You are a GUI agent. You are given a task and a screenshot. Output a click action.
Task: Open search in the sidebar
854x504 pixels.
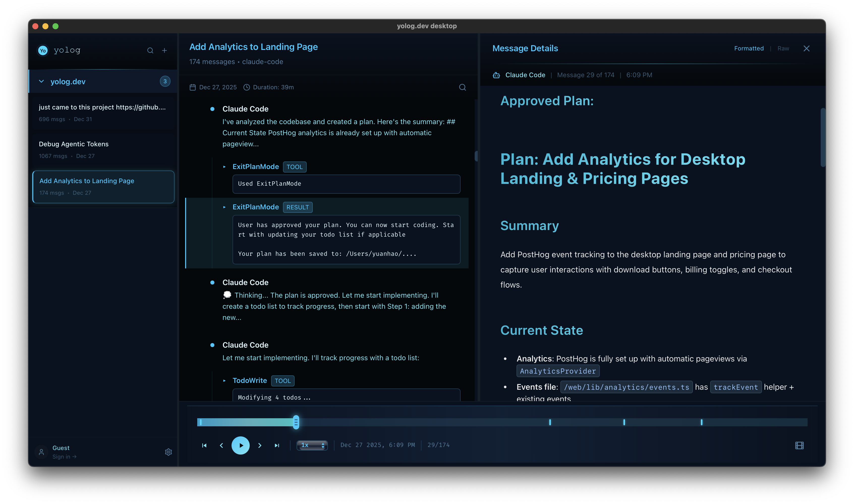pyautogui.click(x=150, y=50)
